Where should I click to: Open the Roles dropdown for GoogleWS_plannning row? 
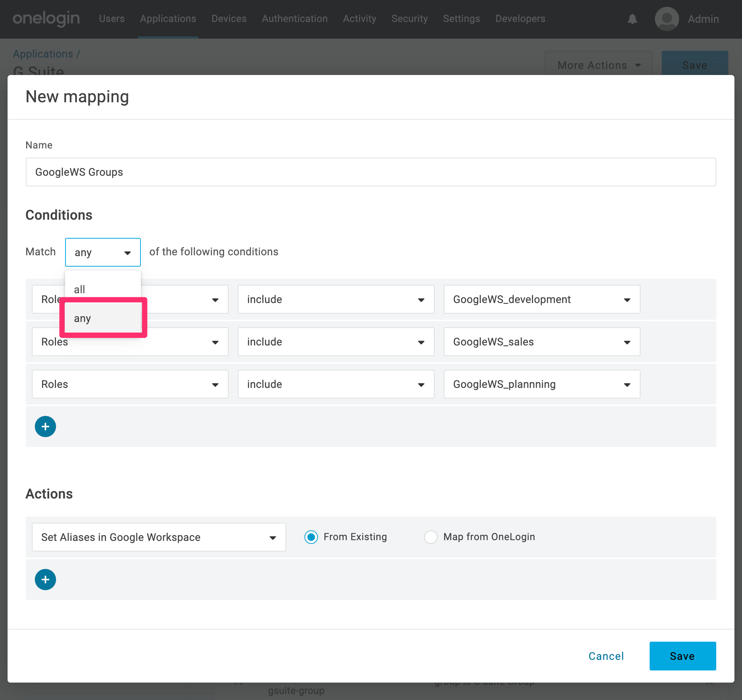130,384
